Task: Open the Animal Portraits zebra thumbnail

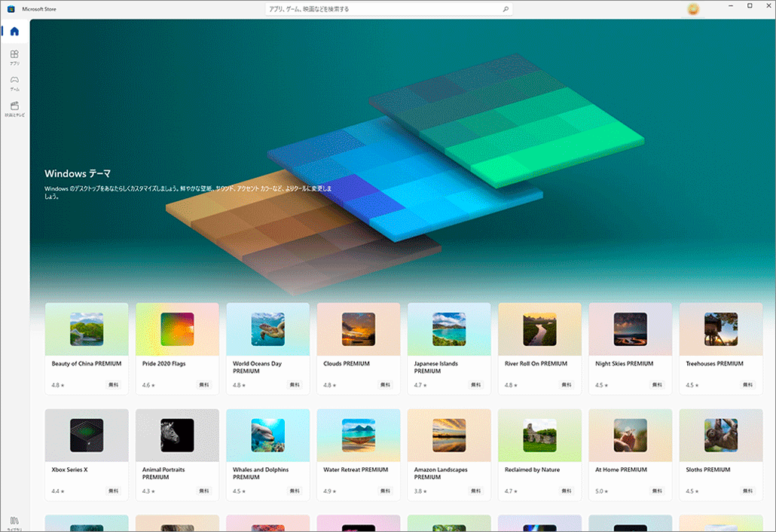Action: (x=177, y=436)
